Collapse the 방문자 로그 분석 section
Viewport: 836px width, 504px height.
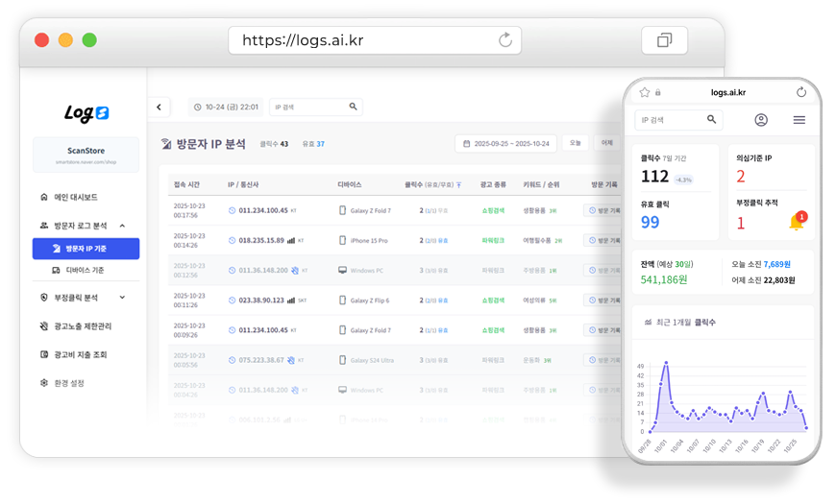point(123,226)
